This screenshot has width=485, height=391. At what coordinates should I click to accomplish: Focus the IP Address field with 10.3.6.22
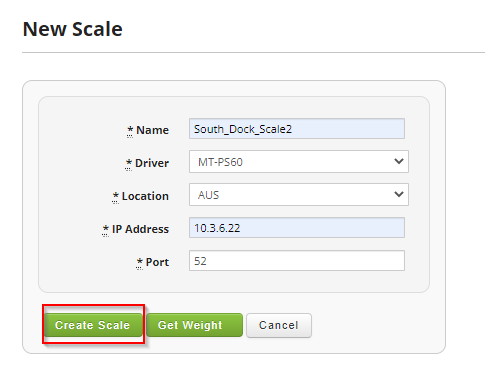coord(297,228)
